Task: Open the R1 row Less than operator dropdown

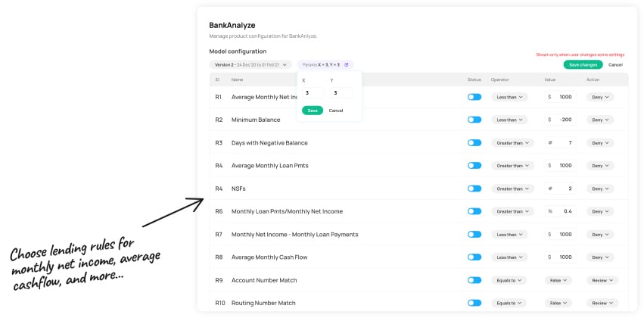Action: [x=509, y=97]
